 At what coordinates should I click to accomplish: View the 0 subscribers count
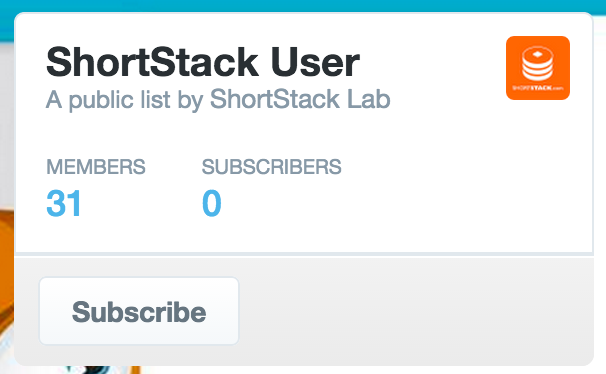(211, 203)
